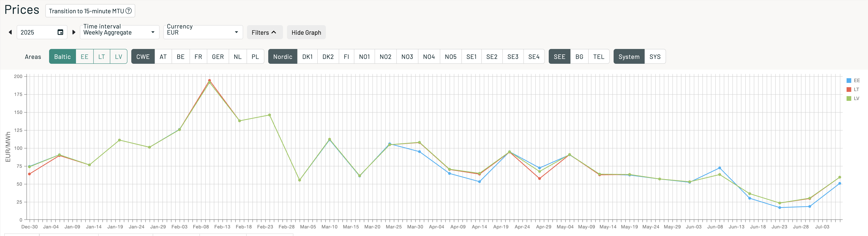Select the Nordic area group

(x=282, y=57)
